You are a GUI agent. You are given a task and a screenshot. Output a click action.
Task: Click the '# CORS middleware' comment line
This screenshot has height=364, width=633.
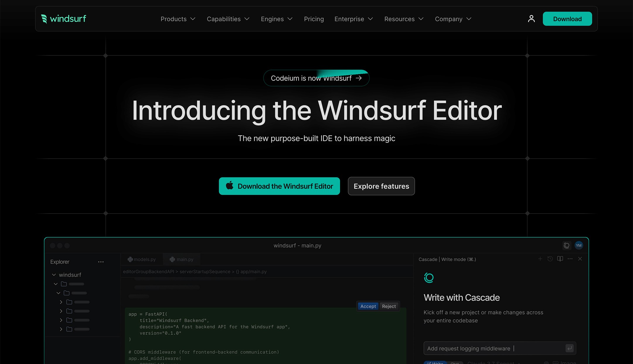point(204,352)
